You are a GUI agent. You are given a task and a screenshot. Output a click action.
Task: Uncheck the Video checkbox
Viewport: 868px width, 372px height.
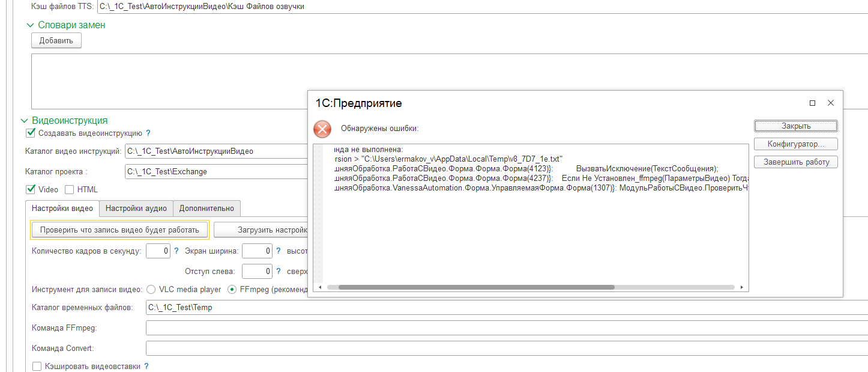click(x=31, y=189)
